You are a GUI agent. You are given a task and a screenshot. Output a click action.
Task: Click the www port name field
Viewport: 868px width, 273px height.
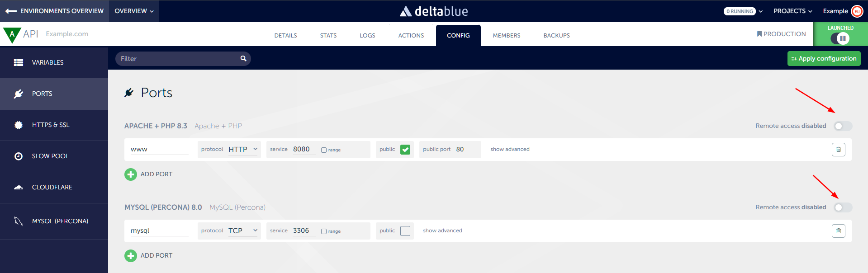(159, 150)
